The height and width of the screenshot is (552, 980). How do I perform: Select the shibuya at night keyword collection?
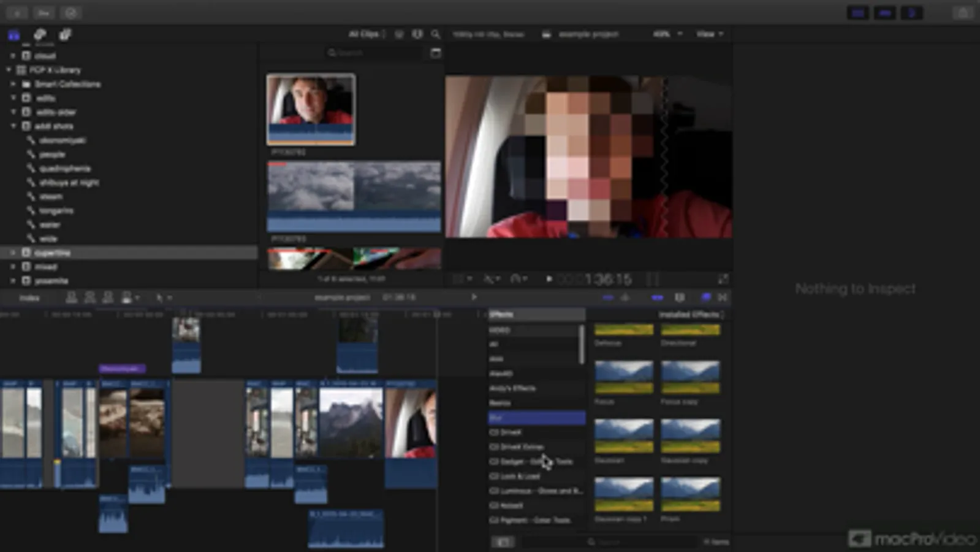pos(69,183)
